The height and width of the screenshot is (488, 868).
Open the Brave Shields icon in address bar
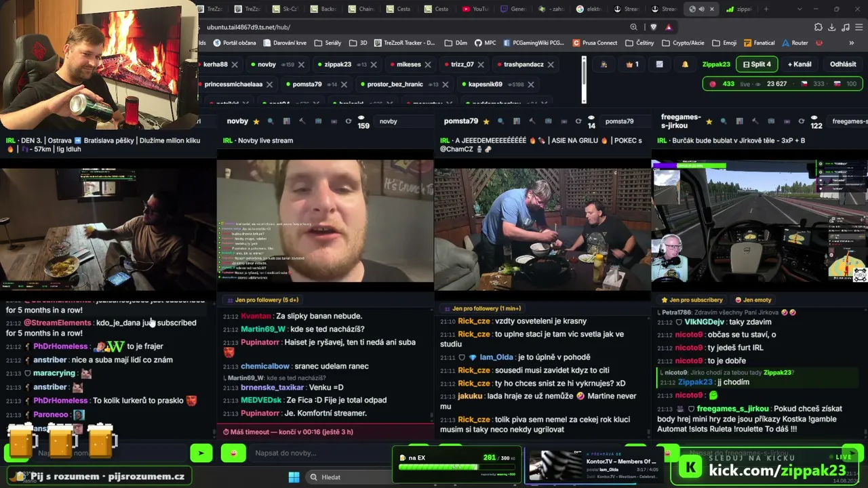653,27
